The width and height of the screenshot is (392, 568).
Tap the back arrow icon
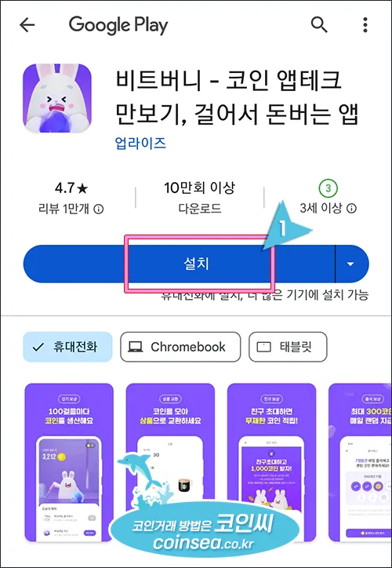(x=27, y=25)
